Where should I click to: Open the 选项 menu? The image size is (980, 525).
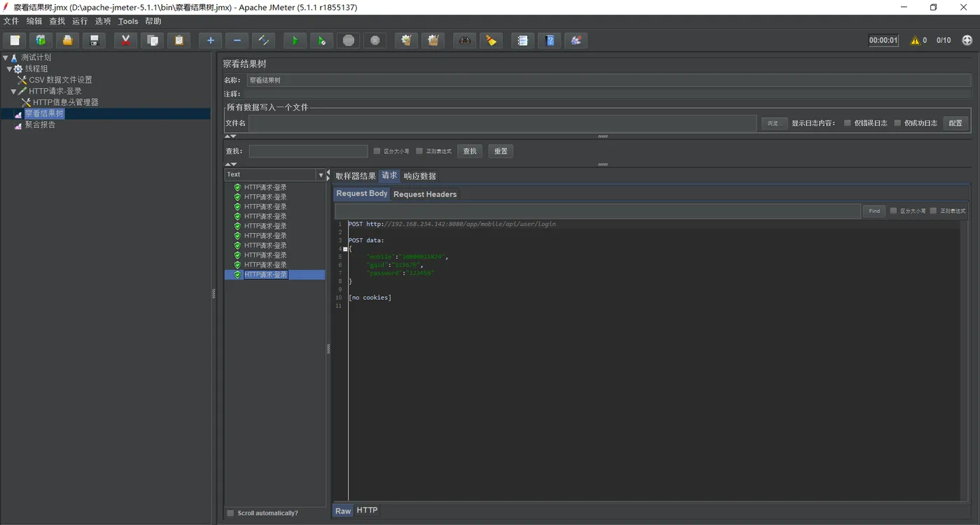click(x=103, y=21)
